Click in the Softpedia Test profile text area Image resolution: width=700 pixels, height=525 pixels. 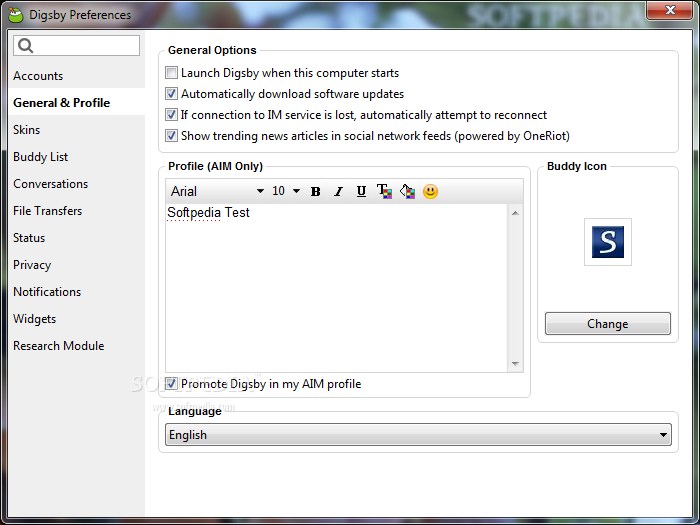pos(337,288)
